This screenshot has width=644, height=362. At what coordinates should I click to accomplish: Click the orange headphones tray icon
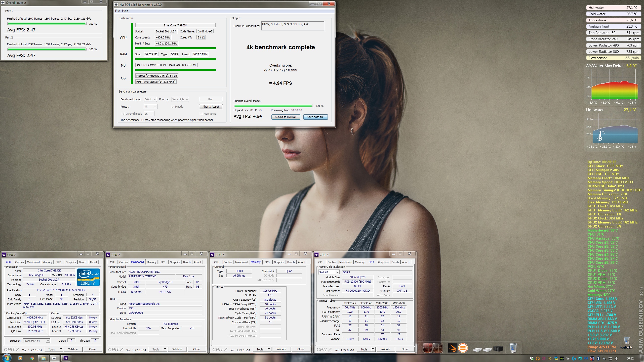click(538, 358)
